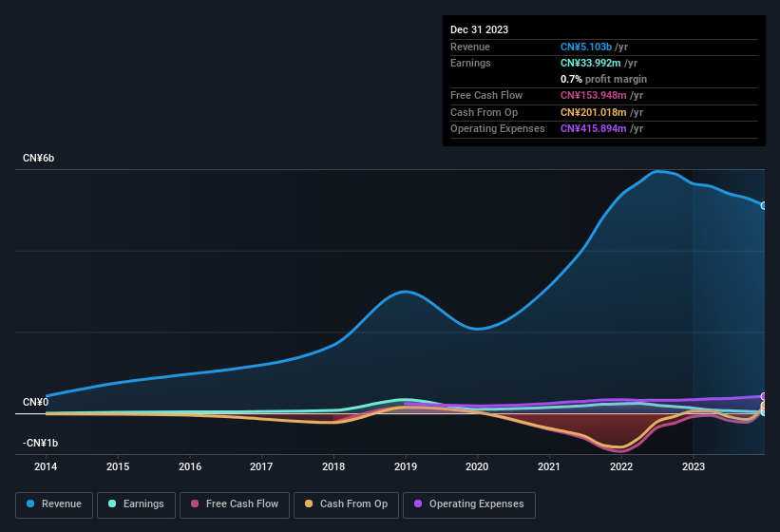Click the 2017 x-axis label

(261, 466)
